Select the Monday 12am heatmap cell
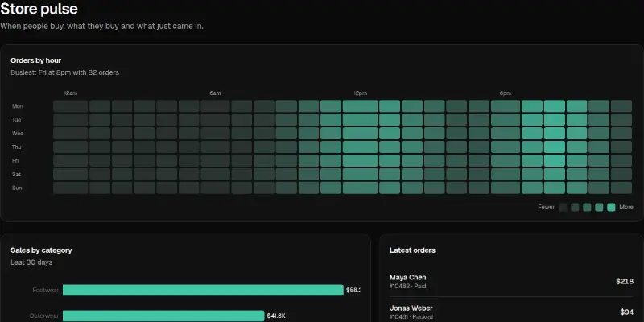 click(71, 106)
